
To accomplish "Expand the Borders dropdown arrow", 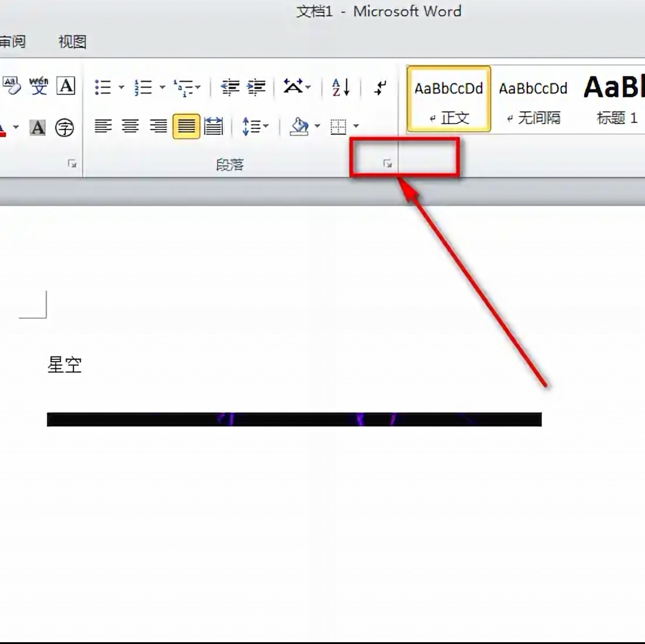I will pos(356,126).
